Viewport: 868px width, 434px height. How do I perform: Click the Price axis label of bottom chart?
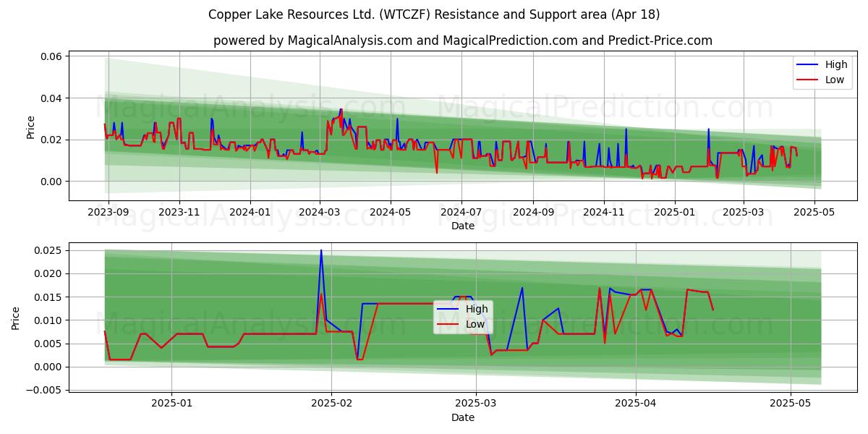coord(16,318)
